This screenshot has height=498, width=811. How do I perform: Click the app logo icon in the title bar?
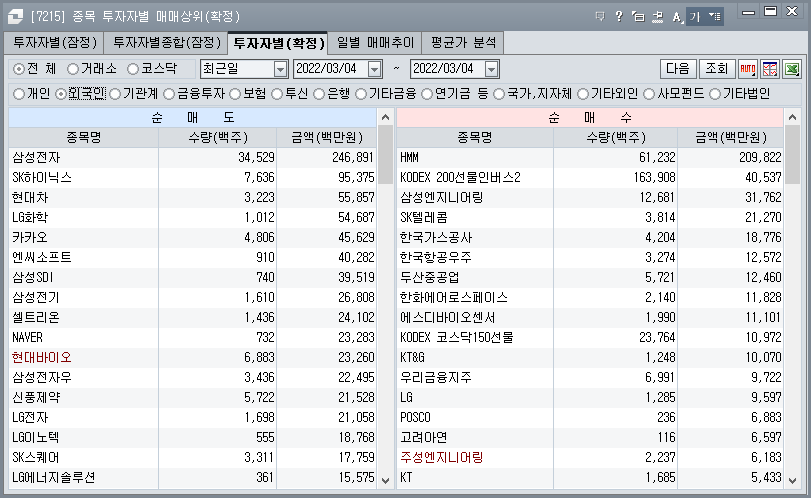[x=15, y=16]
